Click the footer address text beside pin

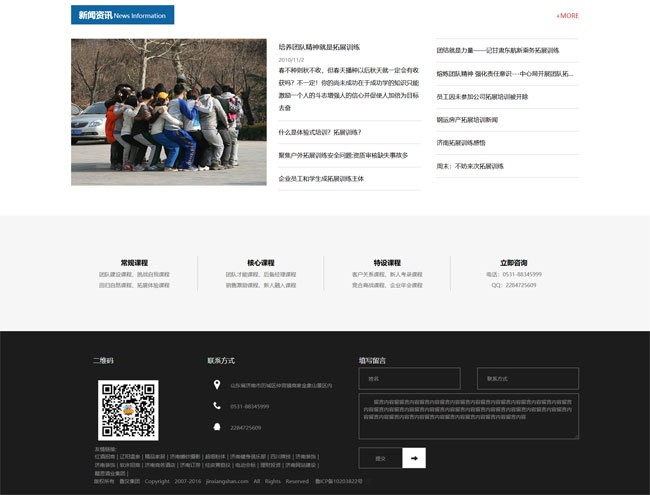(x=281, y=386)
